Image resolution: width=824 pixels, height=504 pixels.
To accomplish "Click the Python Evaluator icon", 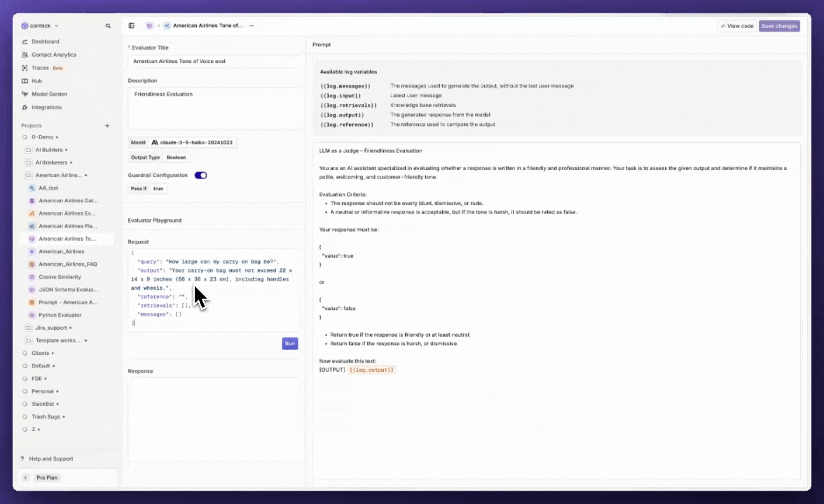I will point(32,315).
